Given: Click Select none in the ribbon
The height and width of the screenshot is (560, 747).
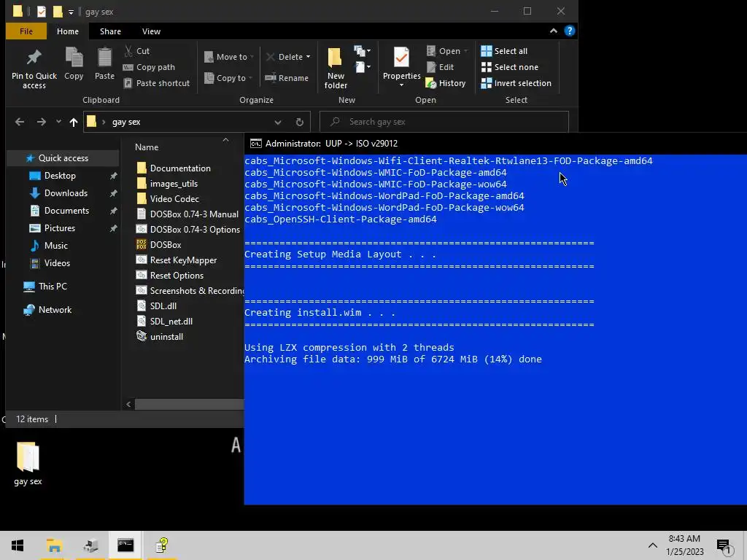Looking at the screenshot, I should tap(510, 67).
